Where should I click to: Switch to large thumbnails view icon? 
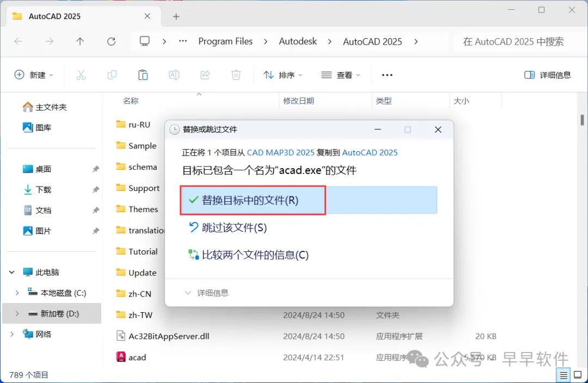pos(578,375)
